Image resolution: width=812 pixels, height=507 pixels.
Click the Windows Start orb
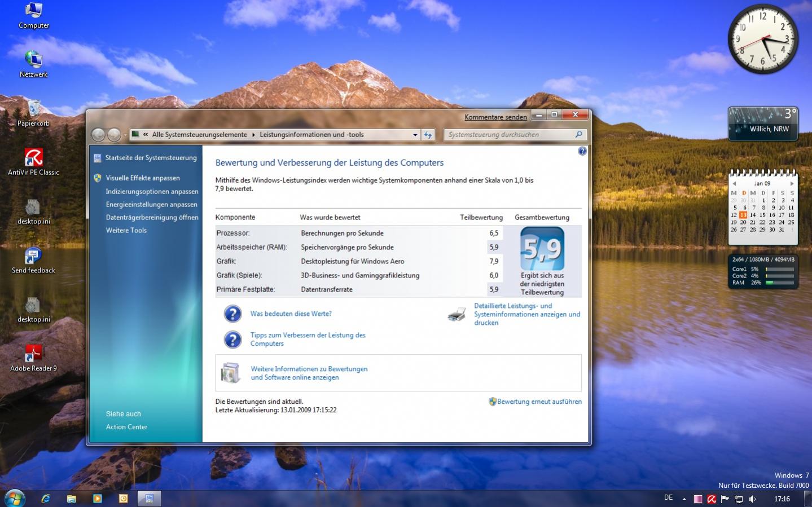pyautogui.click(x=14, y=499)
